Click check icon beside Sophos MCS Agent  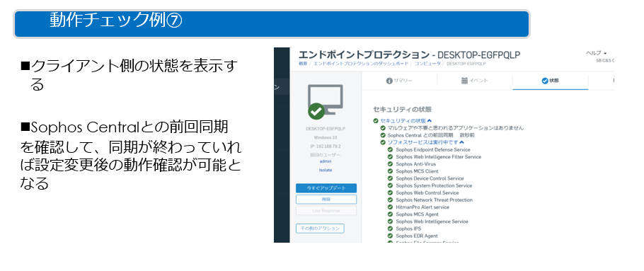390,214
